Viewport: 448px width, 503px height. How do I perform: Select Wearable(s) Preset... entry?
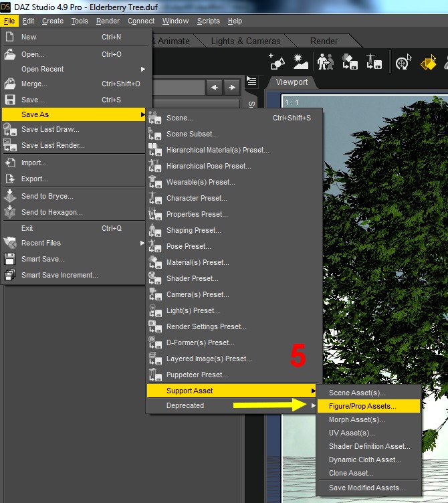(233, 182)
